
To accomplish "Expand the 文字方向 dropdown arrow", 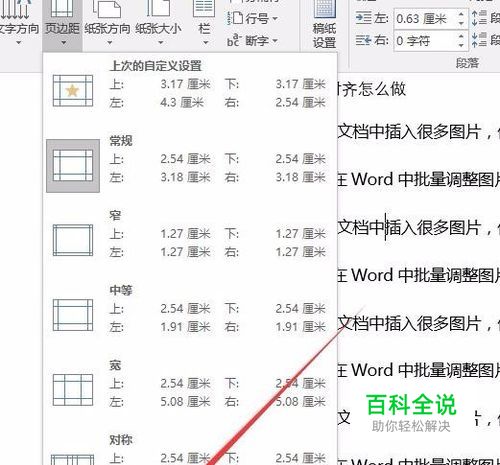I will click(x=19, y=43).
